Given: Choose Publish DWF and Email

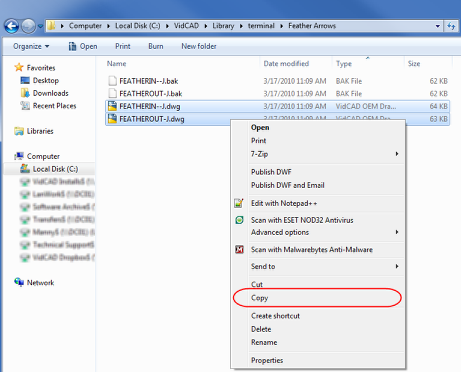Looking at the screenshot, I should coord(288,185).
